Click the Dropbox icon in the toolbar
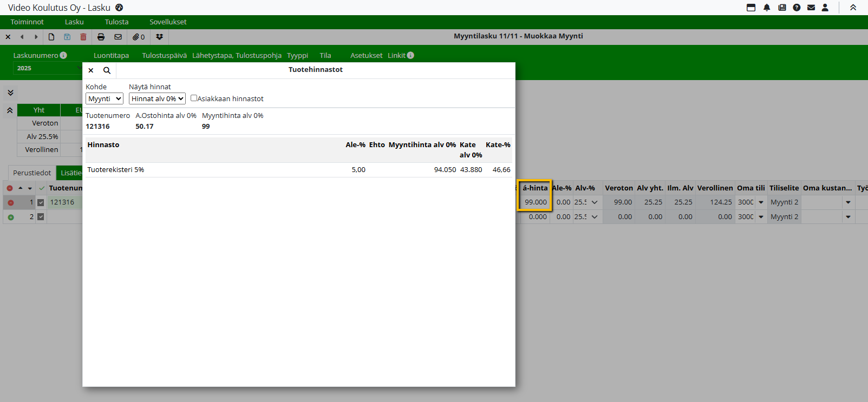 [159, 37]
